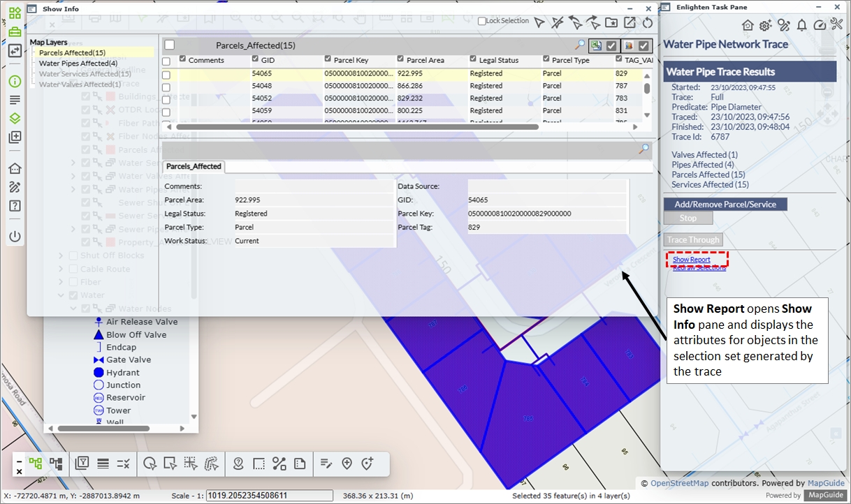Viewport: 851px width, 504px height.
Task: Expand the Cable Route layer group
Action: [x=61, y=269]
